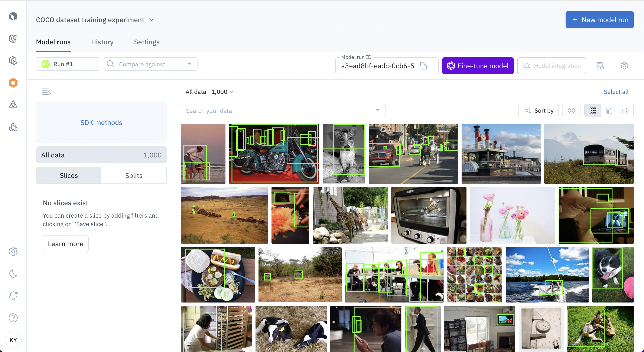Image resolution: width=644 pixels, height=352 pixels.
Task: Click the Fine-tune model button
Action: tap(478, 66)
